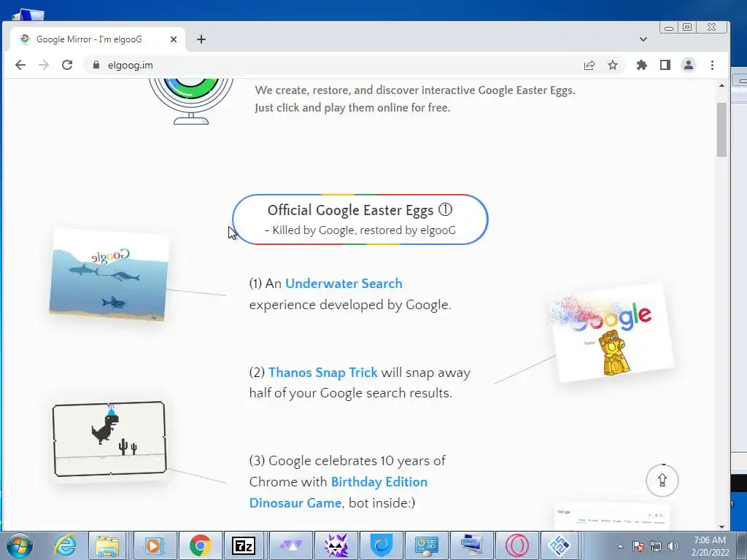Open a new tab with plus button
This screenshot has width=747, height=560.
point(201,39)
